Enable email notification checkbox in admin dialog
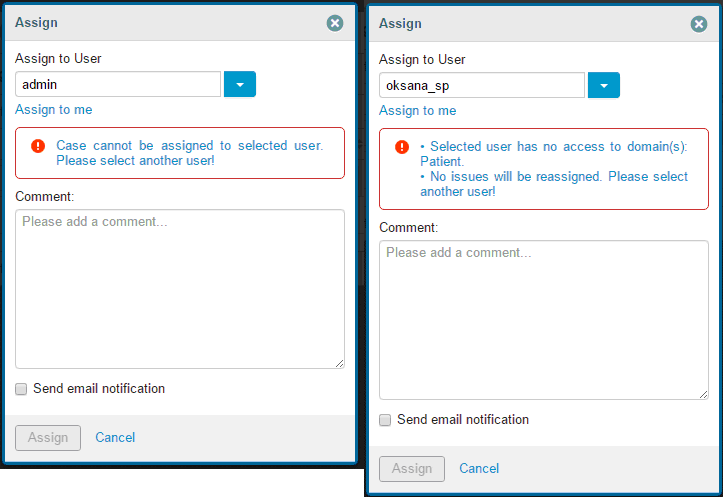Viewport: 723px width, 500px height. click(21, 389)
